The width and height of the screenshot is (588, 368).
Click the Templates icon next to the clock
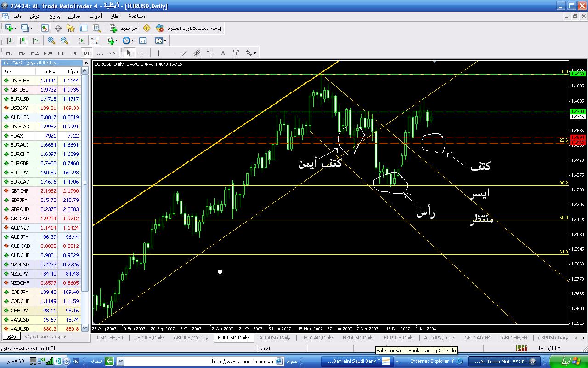(x=143, y=40)
